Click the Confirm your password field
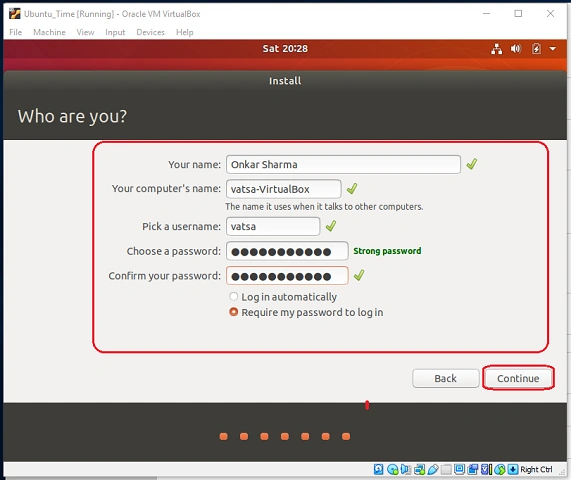This screenshot has width=571, height=480. point(287,276)
